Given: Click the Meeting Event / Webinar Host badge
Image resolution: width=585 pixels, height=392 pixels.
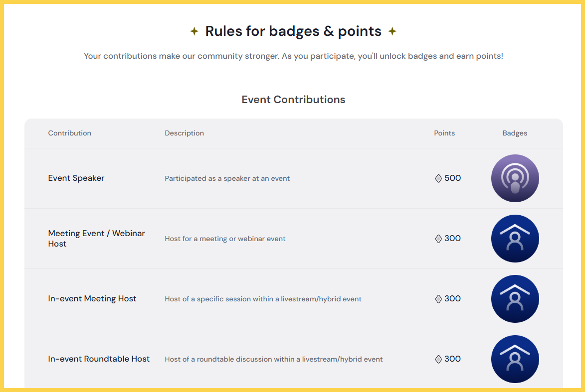Looking at the screenshot, I should (x=515, y=239).
